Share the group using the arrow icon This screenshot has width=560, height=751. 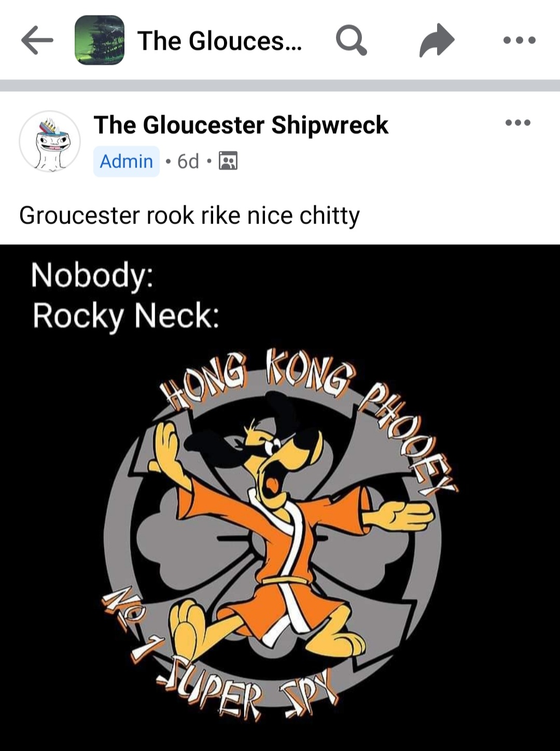tap(437, 40)
